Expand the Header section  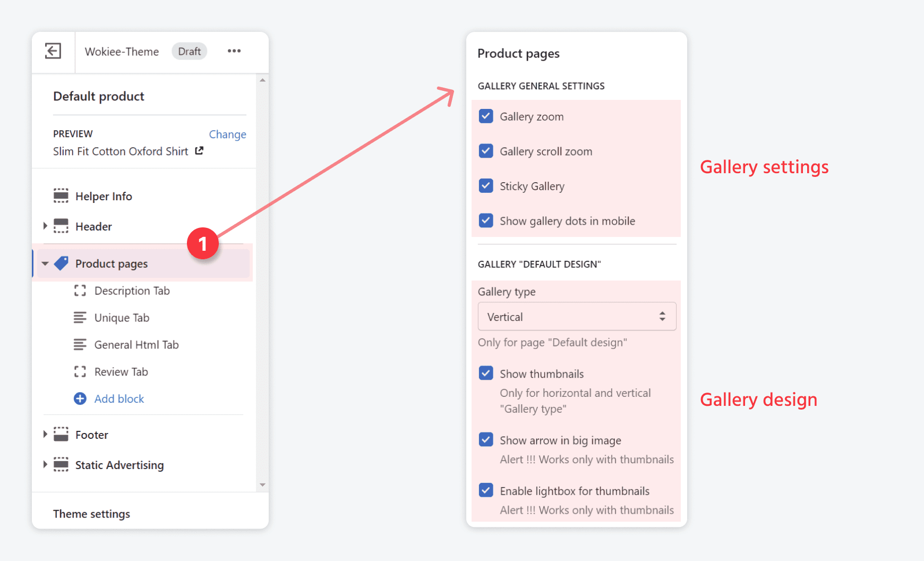[x=45, y=226]
